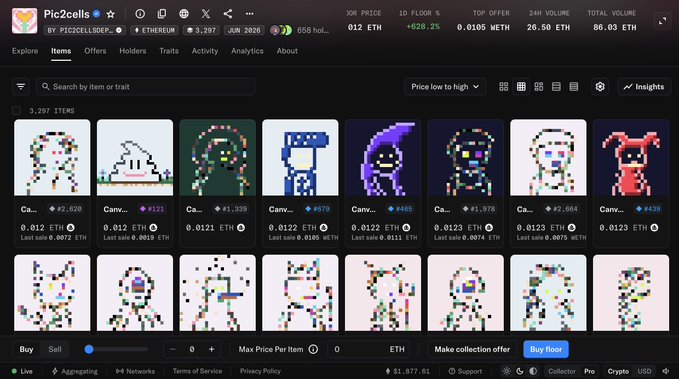Screen dimensions: 679x379
Task: Click the Pic2cells collection avatar
Action: coord(24,20)
